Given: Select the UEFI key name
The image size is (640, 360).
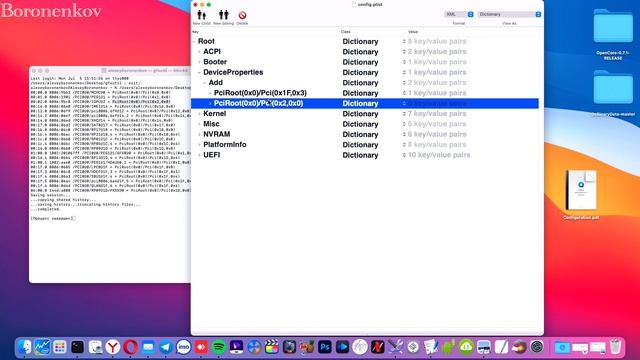Looking at the screenshot, I should (x=211, y=155).
